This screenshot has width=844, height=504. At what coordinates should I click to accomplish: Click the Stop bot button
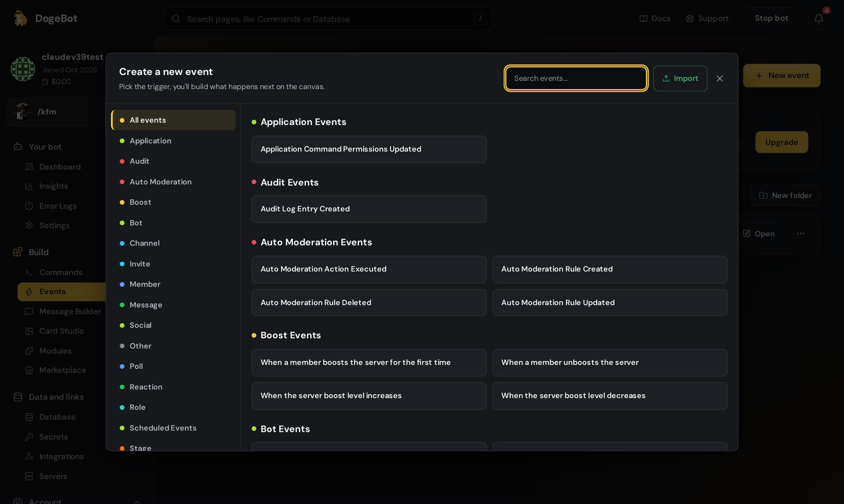coord(771,18)
